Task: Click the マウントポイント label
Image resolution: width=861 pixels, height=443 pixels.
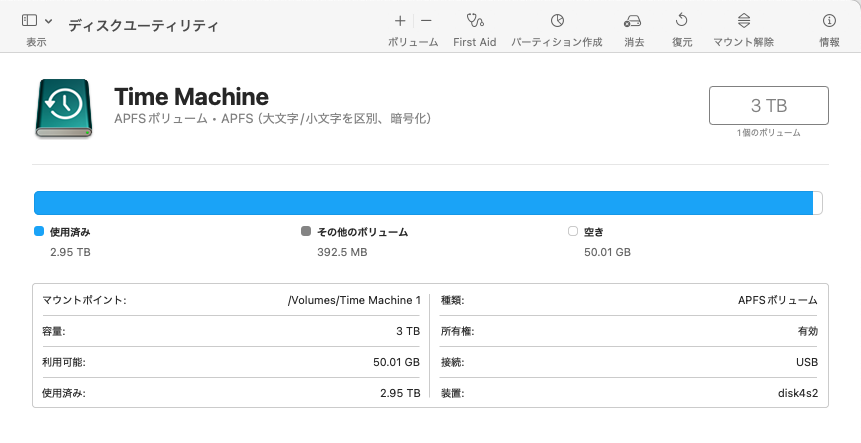Action: click(x=84, y=300)
